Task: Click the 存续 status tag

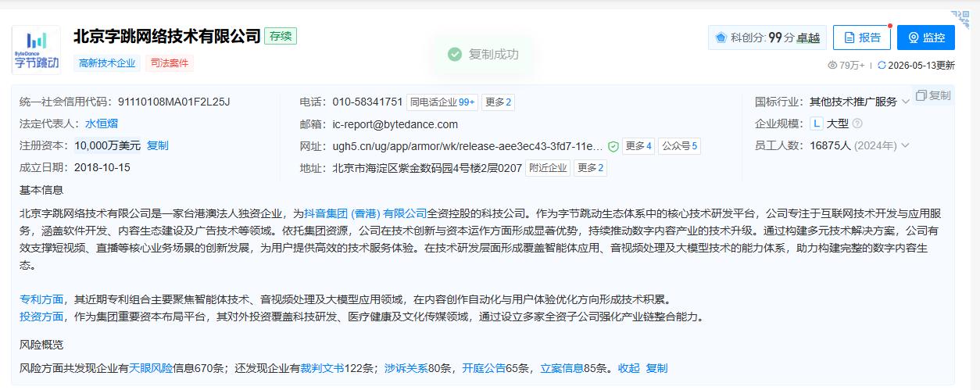Action: pyautogui.click(x=281, y=36)
